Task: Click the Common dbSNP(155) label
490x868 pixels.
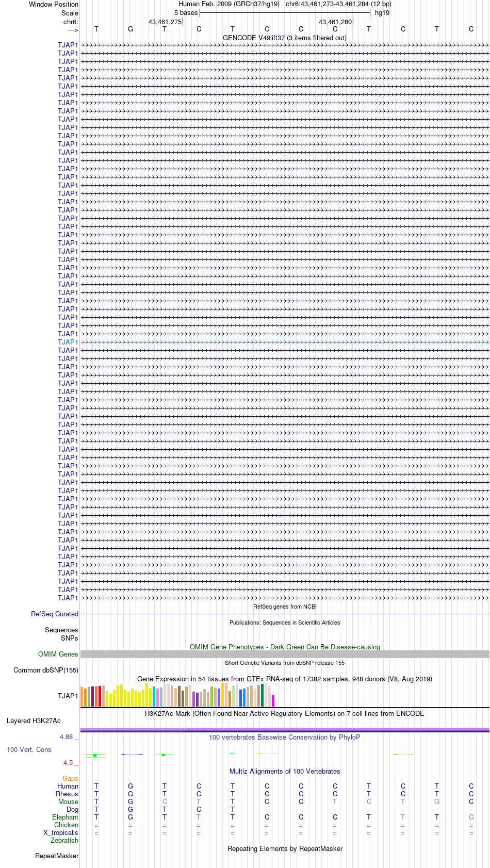Action: [46, 670]
